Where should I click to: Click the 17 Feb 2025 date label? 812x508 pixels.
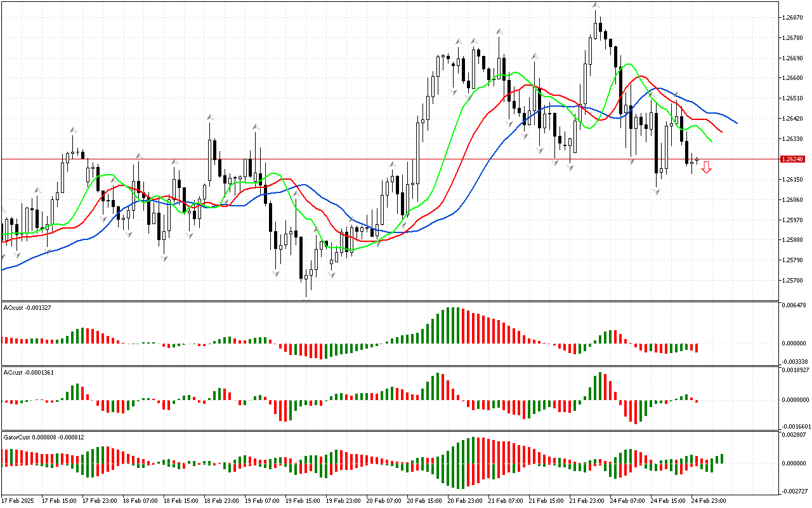pos(16,501)
